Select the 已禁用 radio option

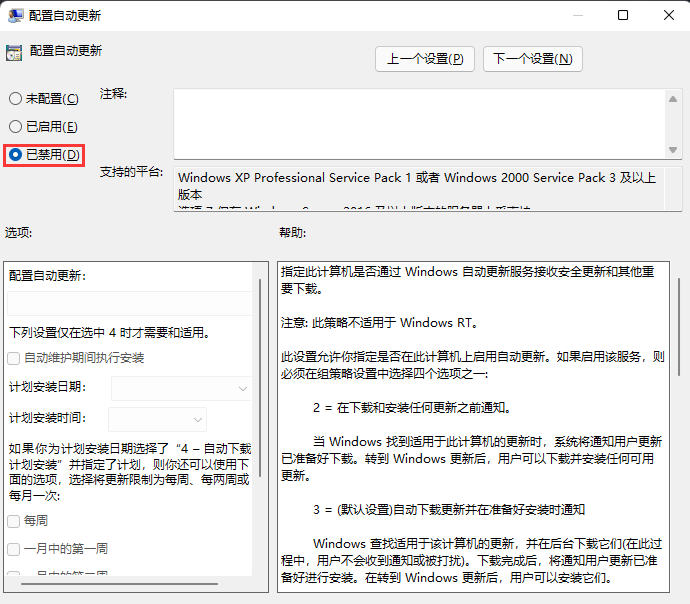[x=15, y=155]
